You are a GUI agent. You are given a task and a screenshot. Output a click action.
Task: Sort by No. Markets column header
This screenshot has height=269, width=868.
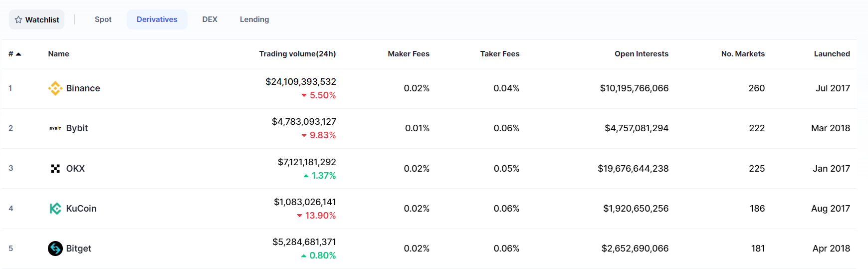coord(743,54)
